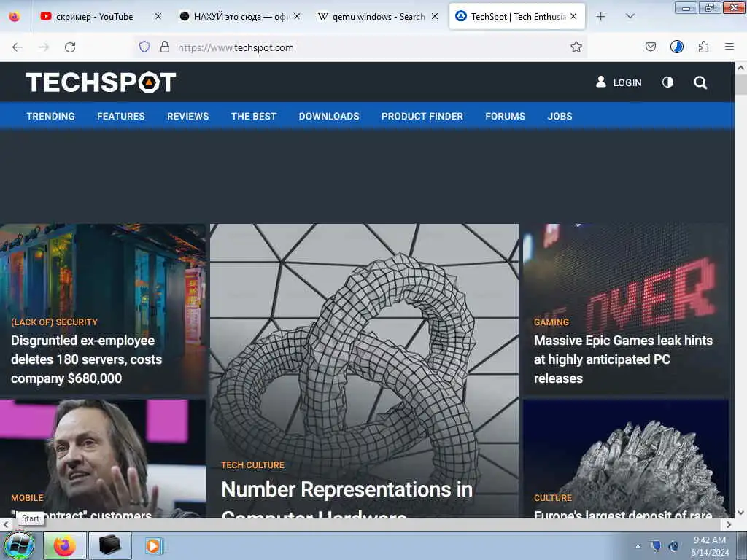Open the FORUMS page
The height and width of the screenshot is (560, 747).
tap(505, 116)
